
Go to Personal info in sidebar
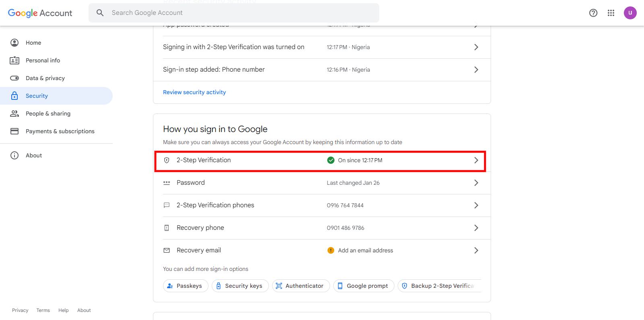pyautogui.click(x=43, y=60)
